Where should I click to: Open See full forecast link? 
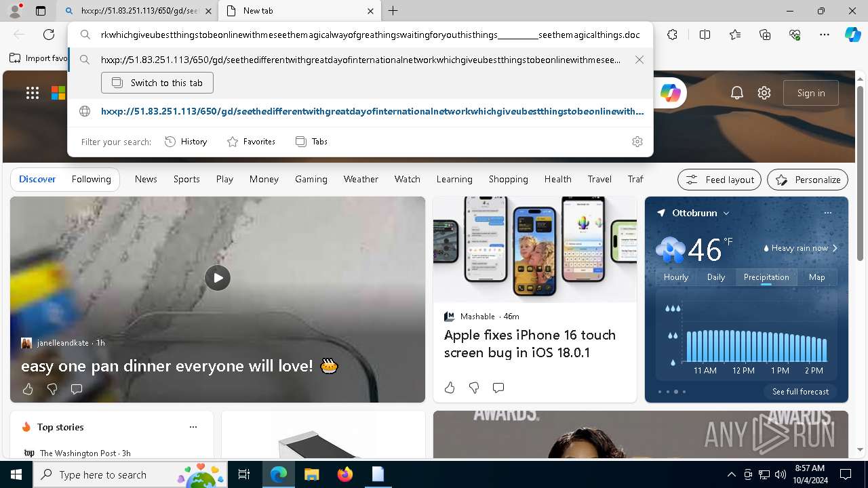800,392
